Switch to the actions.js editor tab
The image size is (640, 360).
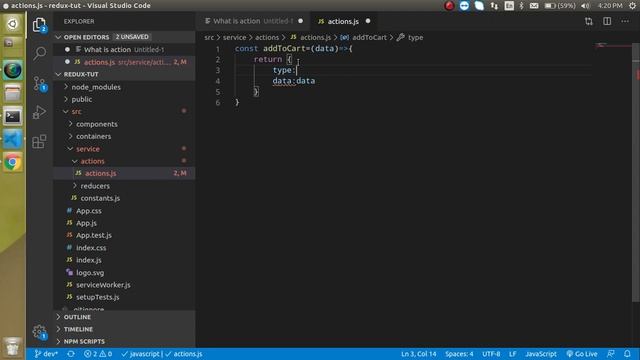[343, 21]
